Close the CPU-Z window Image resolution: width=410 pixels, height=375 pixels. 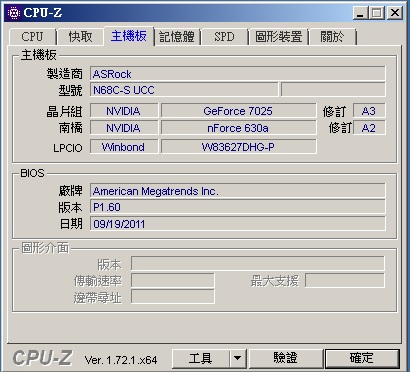click(395, 13)
